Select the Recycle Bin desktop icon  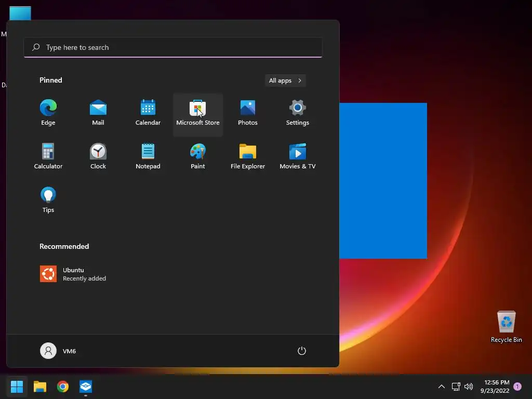506,327
